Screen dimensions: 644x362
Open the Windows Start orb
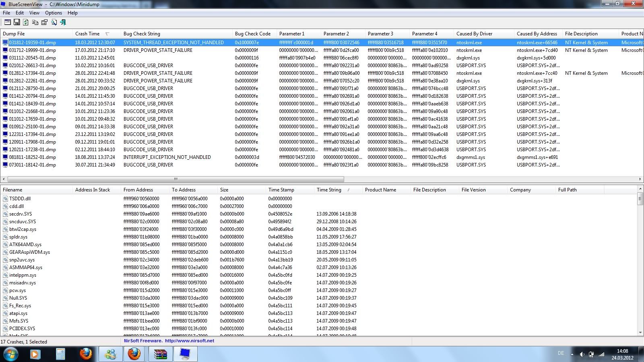click(10, 354)
